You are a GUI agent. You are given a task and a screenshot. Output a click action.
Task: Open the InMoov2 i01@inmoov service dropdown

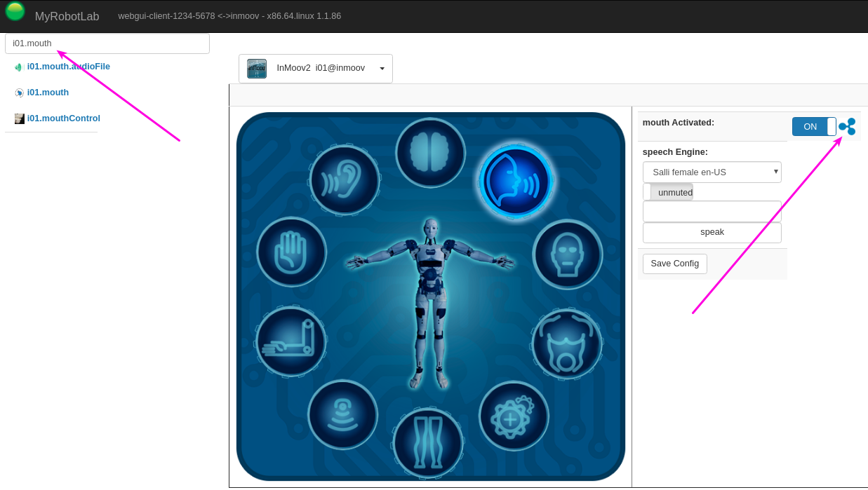click(x=316, y=69)
